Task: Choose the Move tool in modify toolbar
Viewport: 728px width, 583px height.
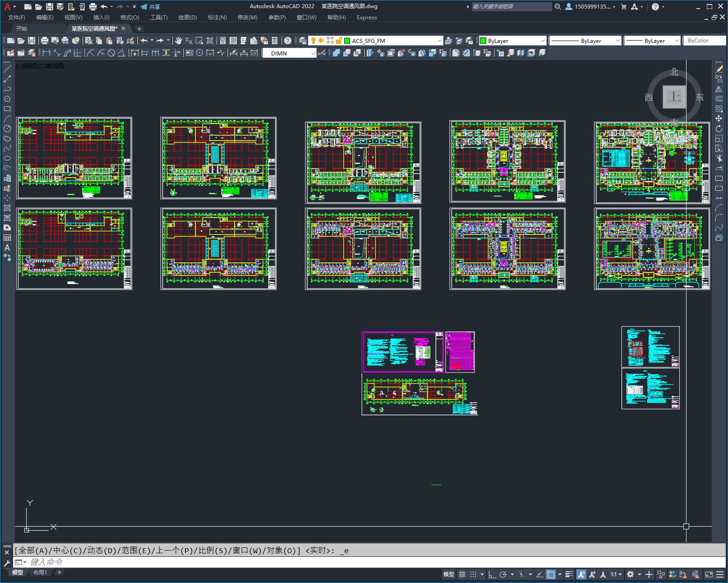Action: click(719, 119)
